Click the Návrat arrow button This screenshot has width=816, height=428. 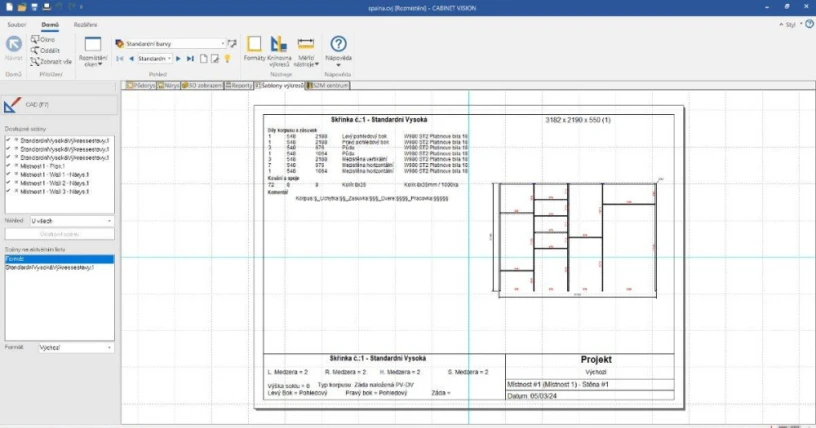pos(14,48)
